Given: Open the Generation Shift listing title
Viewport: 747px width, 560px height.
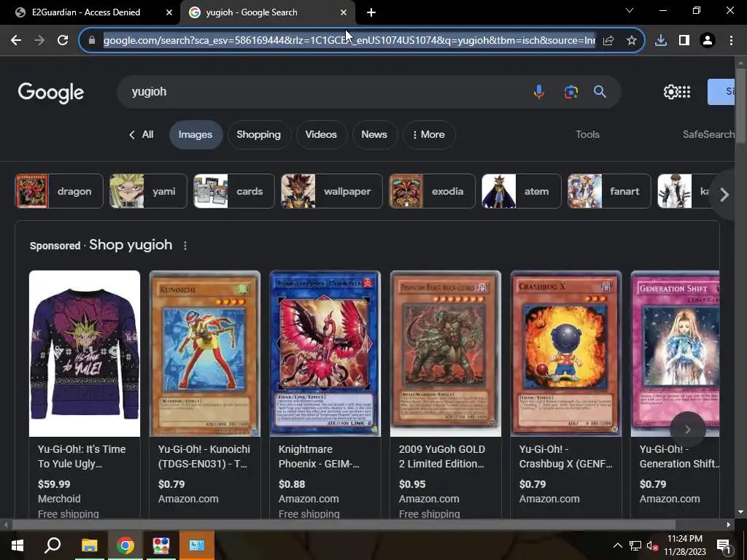Looking at the screenshot, I should pyautogui.click(x=679, y=456).
